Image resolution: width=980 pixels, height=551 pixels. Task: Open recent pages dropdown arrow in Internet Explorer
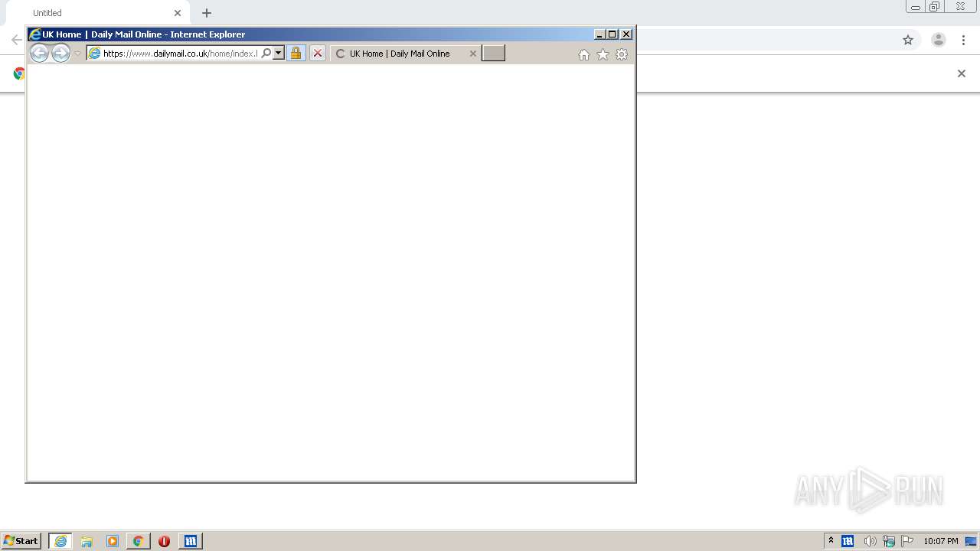(x=77, y=54)
